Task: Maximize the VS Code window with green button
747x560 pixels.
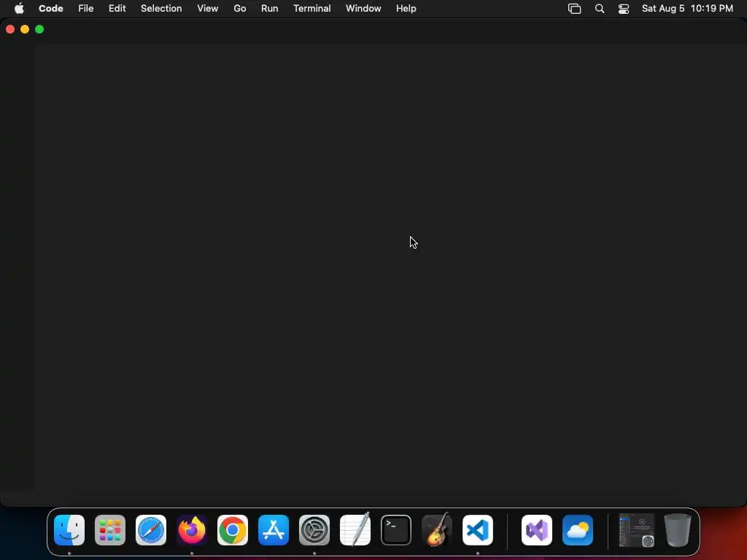Action: [39, 29]
